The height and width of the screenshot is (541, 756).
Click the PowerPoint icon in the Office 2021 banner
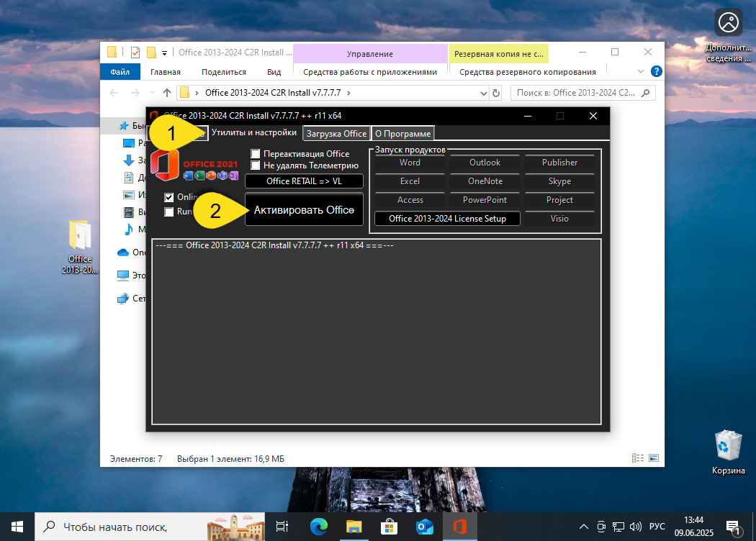[x=210, y=176]
